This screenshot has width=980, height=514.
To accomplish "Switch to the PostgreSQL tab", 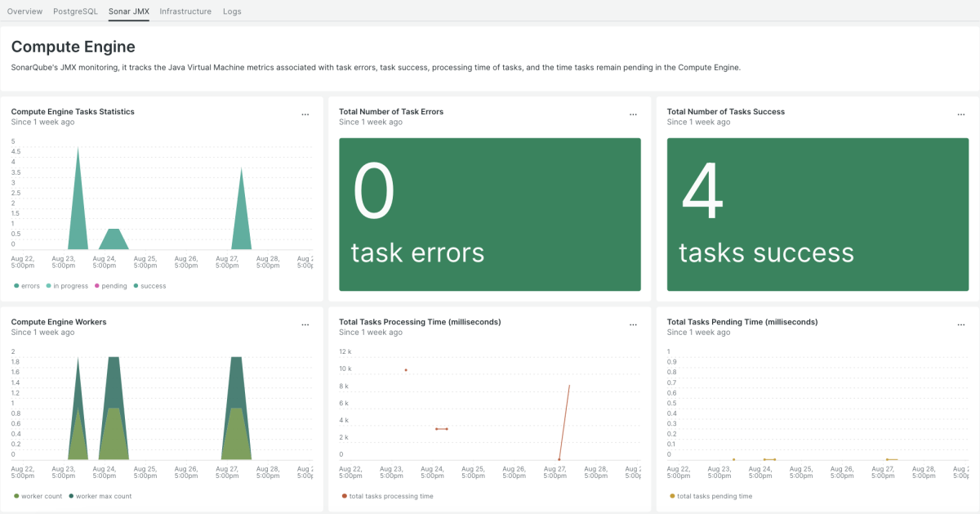I will 75,11.
